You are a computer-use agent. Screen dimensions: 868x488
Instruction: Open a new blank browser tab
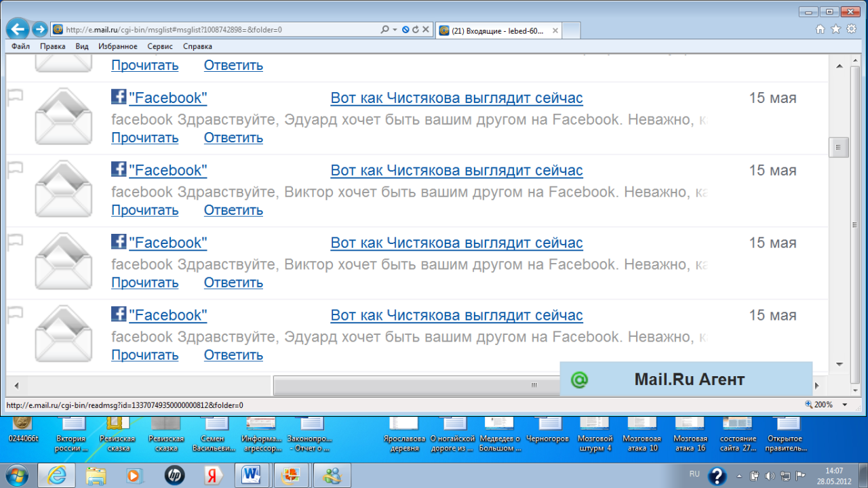pos(572,30)
